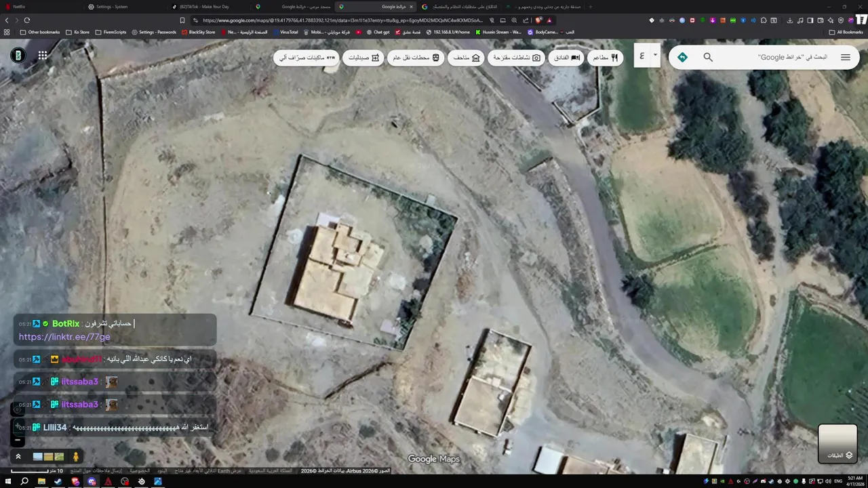868x488 pixels.
Task: Open the All Bookmarks folder
Action: 846,32
